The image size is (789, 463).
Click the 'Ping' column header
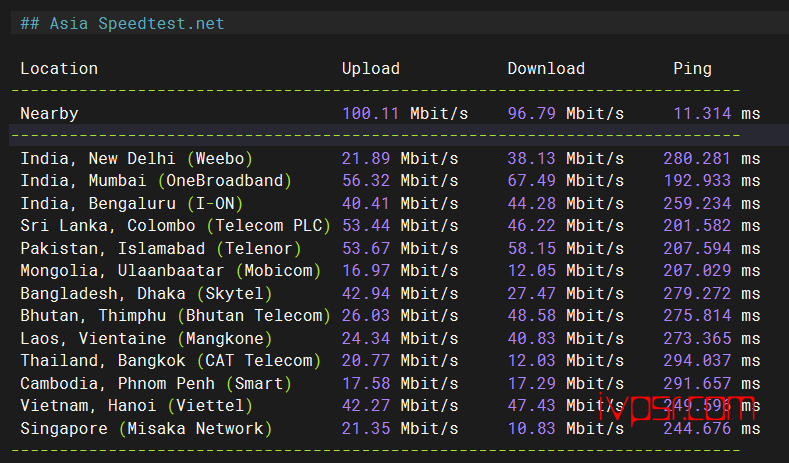point(692,68)
